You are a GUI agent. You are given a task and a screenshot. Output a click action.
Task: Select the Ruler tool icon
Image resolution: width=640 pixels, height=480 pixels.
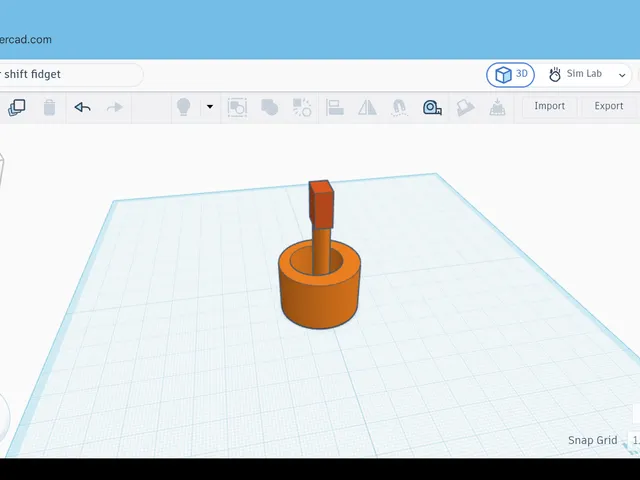[x=432, y=107]
